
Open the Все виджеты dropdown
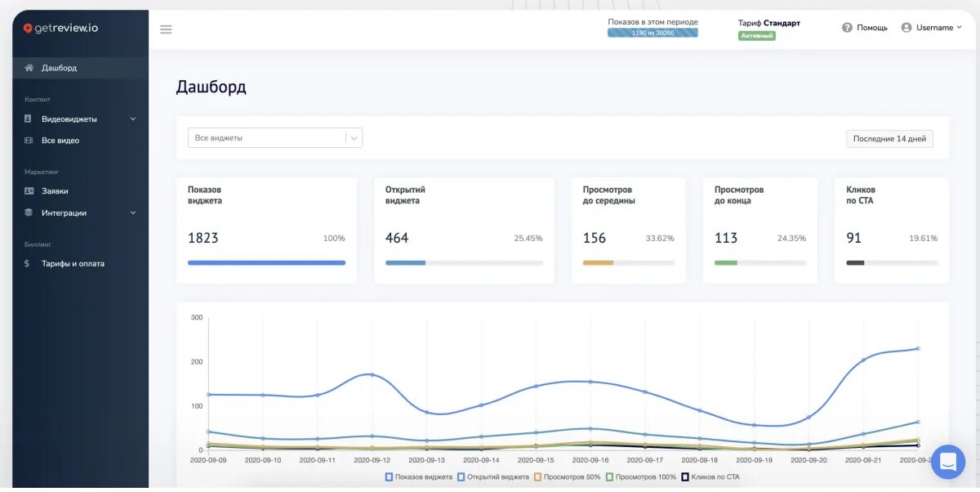coord(275,138)
